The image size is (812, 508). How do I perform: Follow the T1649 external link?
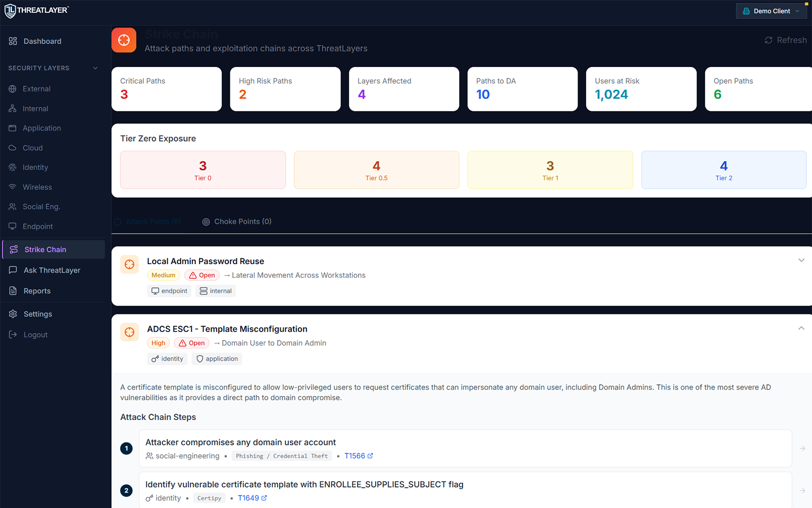point(252,498)
